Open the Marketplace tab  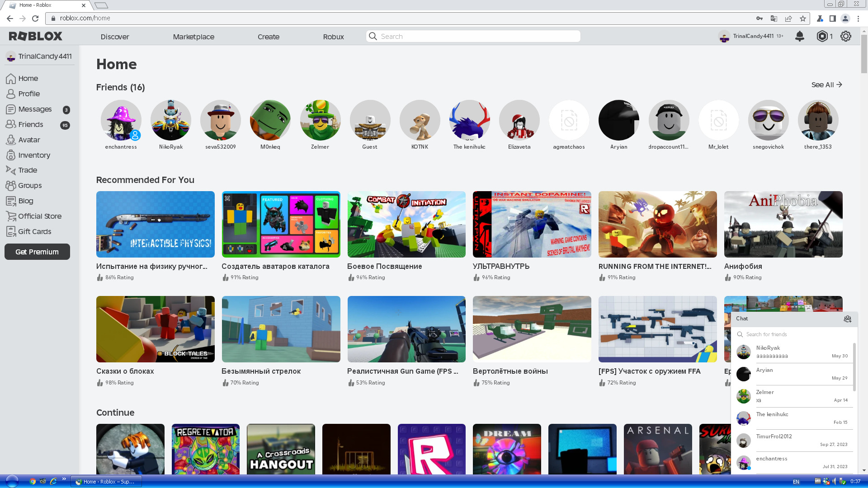[x=193, y=37]
